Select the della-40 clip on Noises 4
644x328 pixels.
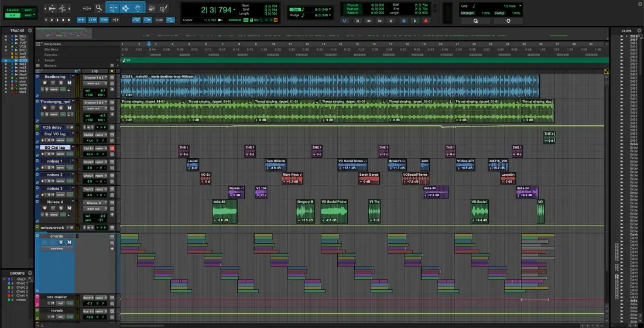point(225,212)
